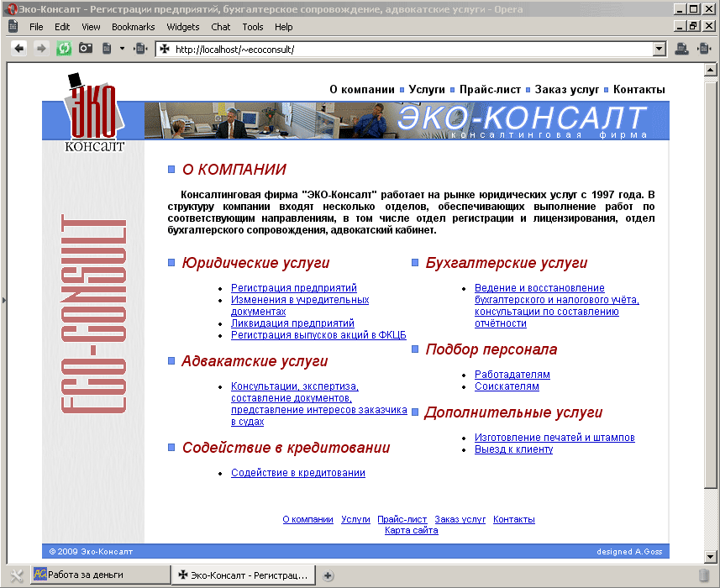
Task: Expand the address bar history dropdown
Action: click(660, 49)
